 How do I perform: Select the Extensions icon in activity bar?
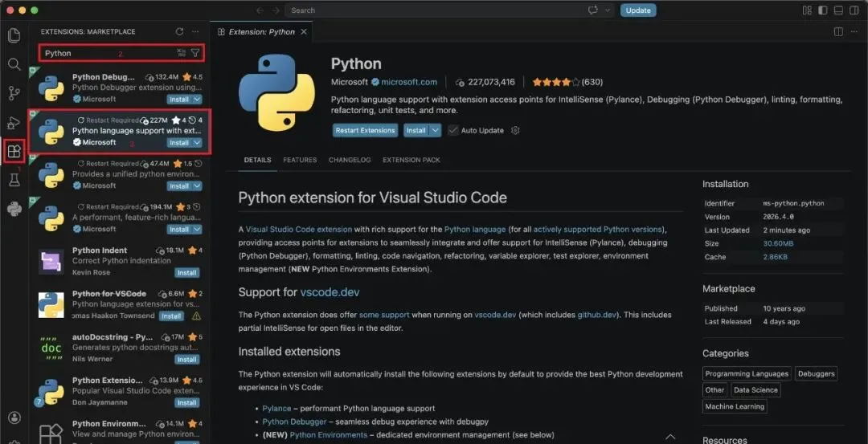click(14, 151)
